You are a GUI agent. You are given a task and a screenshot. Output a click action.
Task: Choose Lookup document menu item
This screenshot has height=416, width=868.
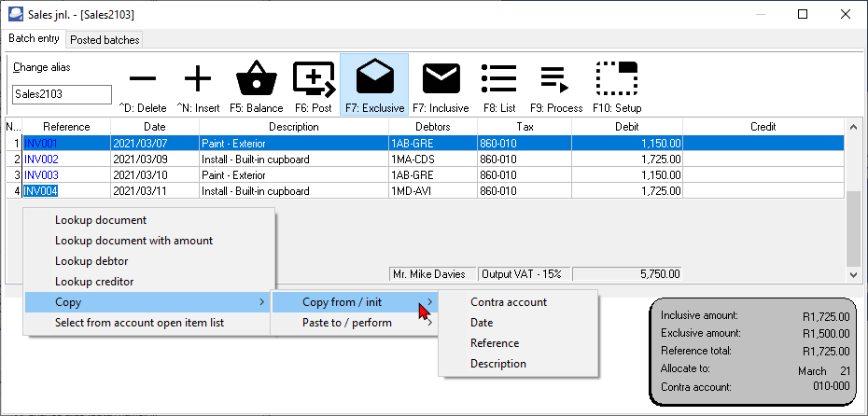(149, 220)
